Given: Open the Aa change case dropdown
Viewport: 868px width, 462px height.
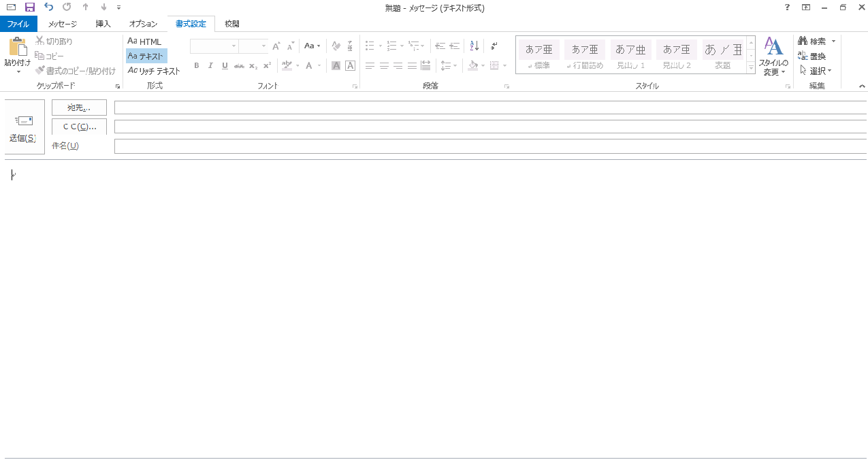Looking at the screenshot, I should [x=312, y=46].
